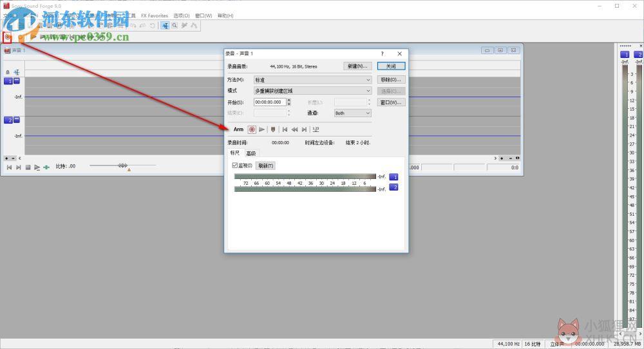Collapse channel 2 with its minus button
644x349 pixels.
tap(17, 120)
